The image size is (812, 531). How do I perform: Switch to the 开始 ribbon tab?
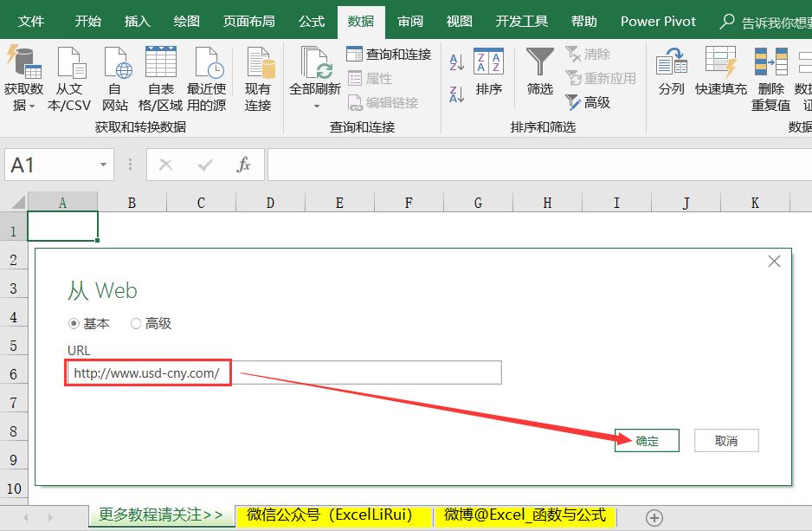pos(87,21)
